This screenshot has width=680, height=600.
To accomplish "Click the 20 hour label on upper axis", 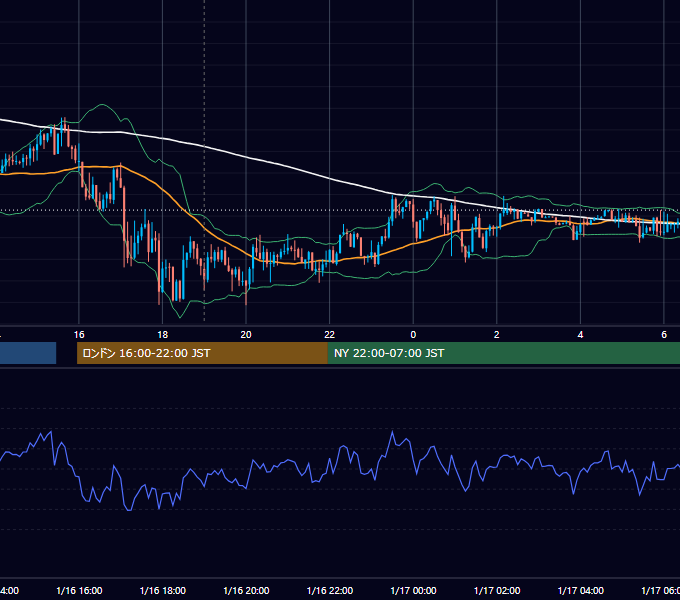I will tap(246, 335).
